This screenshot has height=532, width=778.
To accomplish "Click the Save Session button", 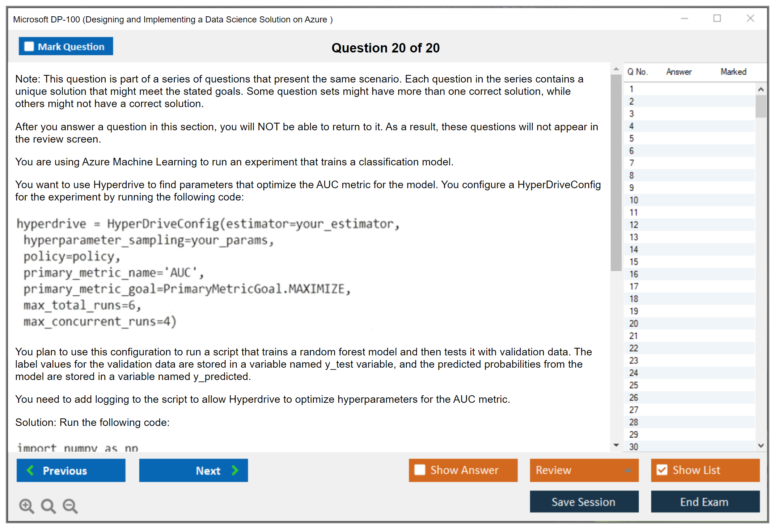I will [584, 502].
